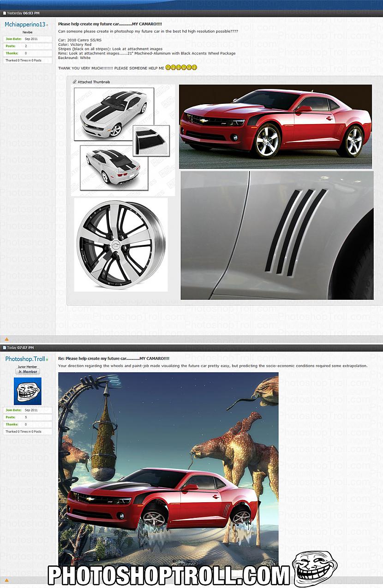Click the reply text about socio-economic conditions
Viewport: 383px width, 588px height.
pos(213,366)
